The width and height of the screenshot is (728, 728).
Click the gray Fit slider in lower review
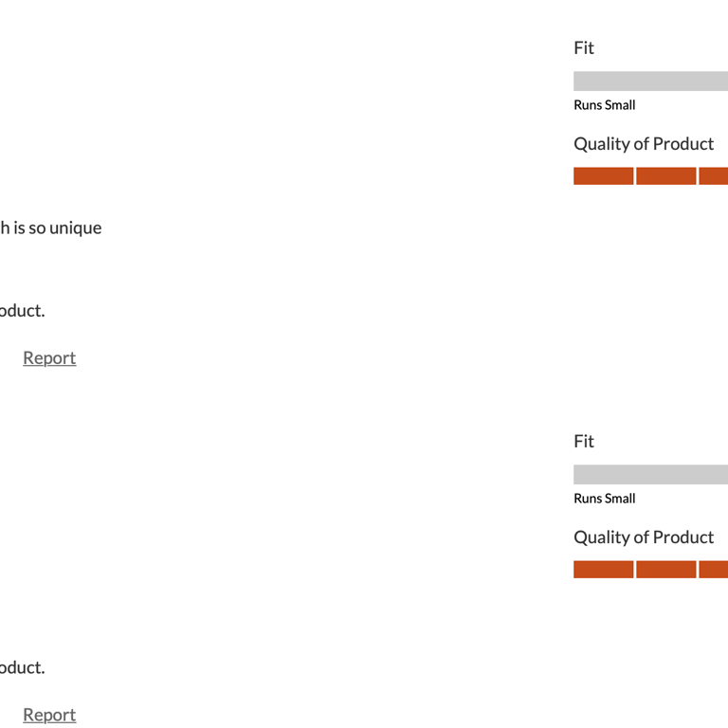(650, 475)
